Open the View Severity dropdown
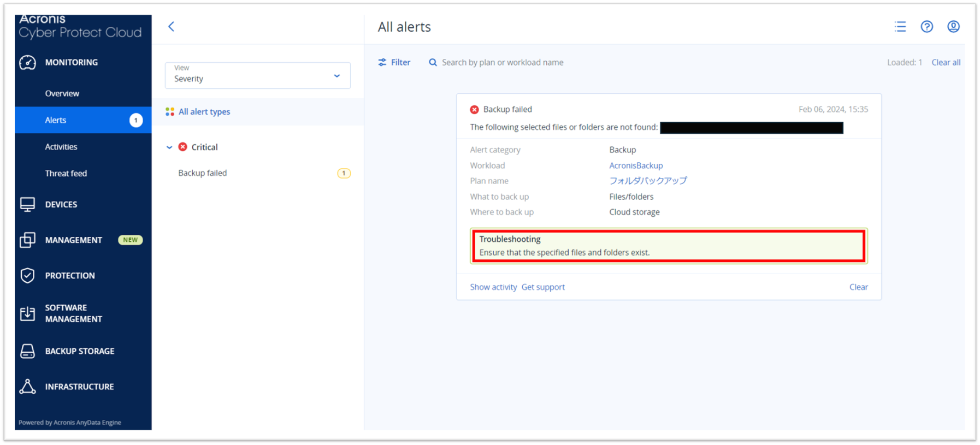Viewport: 980px width, 445px height. click(257, 75)
